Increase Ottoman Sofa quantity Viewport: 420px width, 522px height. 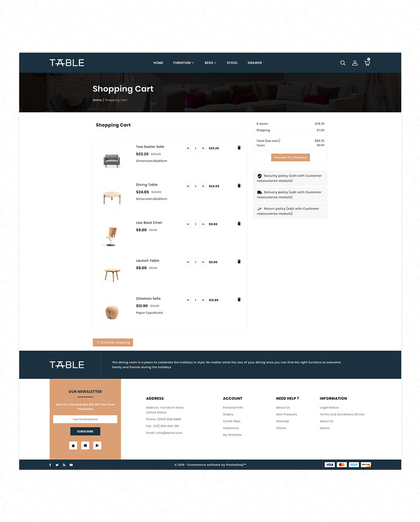[203, 300]
